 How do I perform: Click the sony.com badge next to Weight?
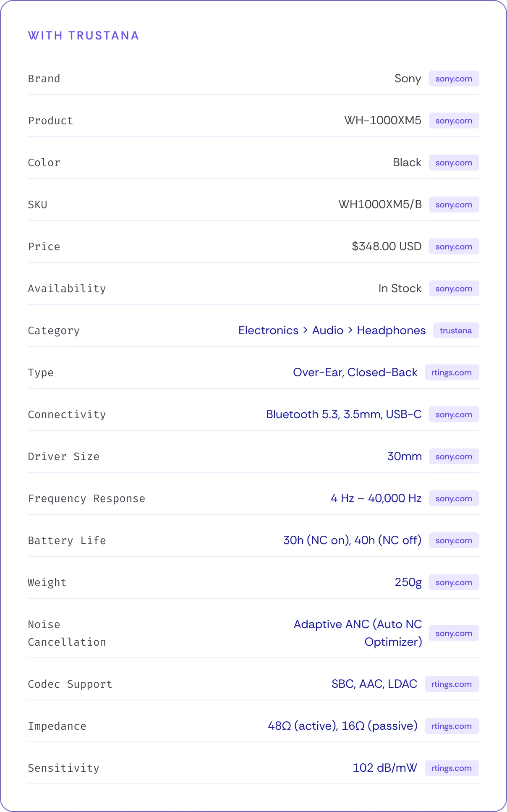coord(454,583)
